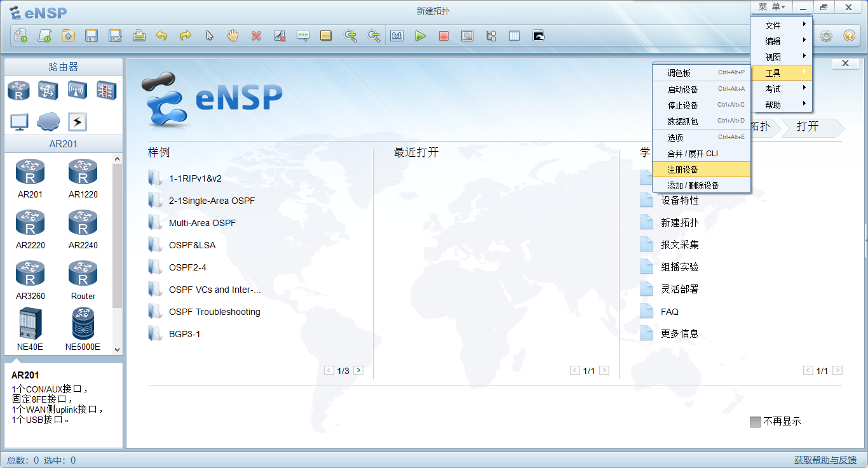The height and width of the screenshot is (468, 868).
Task: Select the switch device category icon
Action: (x=48, y=90)
